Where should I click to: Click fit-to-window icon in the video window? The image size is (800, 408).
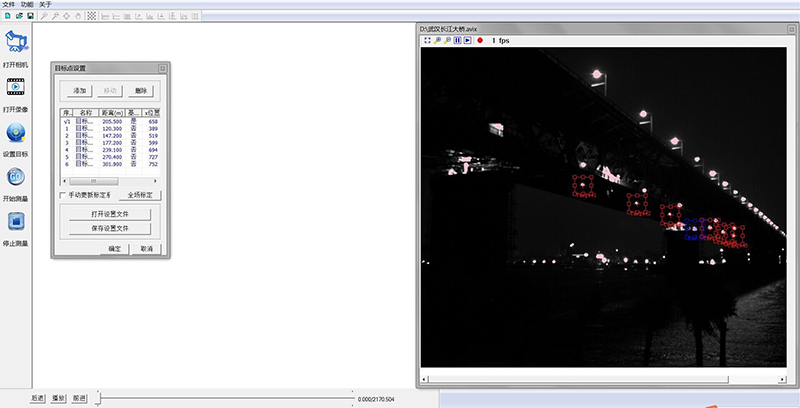tap(428, 40)
